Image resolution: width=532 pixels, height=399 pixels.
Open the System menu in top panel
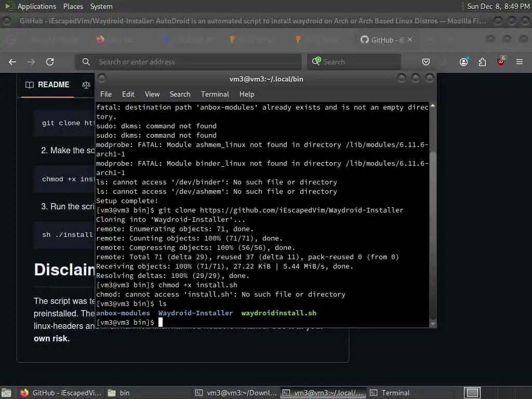[x=101, y=6]
